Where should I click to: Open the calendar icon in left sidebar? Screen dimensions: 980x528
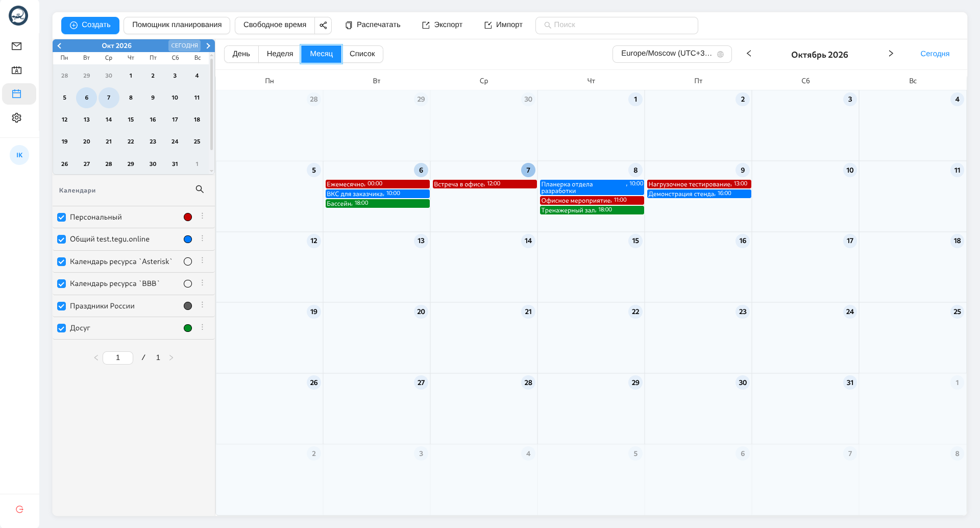[x=17, y=94]
